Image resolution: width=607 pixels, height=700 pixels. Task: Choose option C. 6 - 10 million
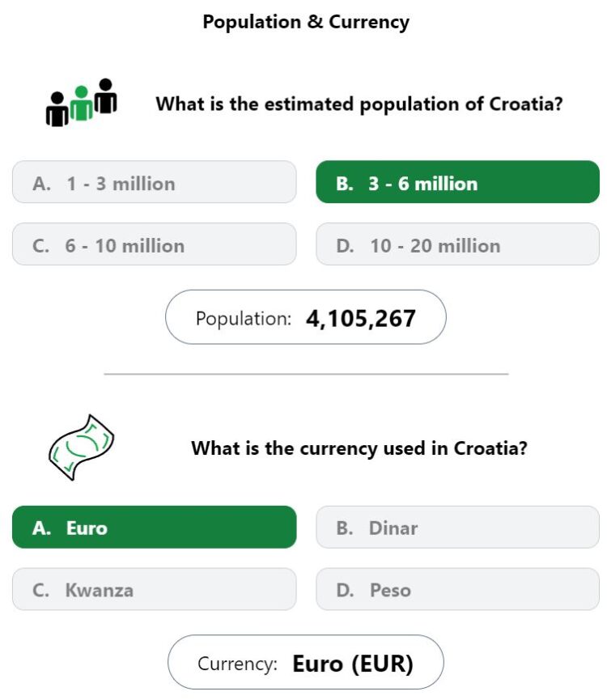pyautogui.click(x=154, y=244)
